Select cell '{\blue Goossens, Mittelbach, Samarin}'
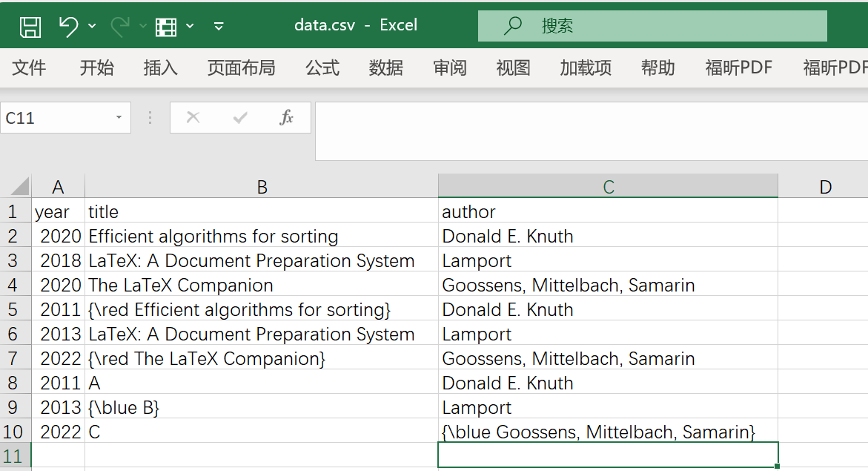Screen dimensions: 868x471 click(609, 432)
